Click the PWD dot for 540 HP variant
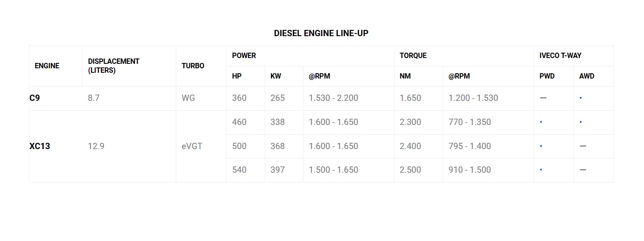 coord(541,170)
